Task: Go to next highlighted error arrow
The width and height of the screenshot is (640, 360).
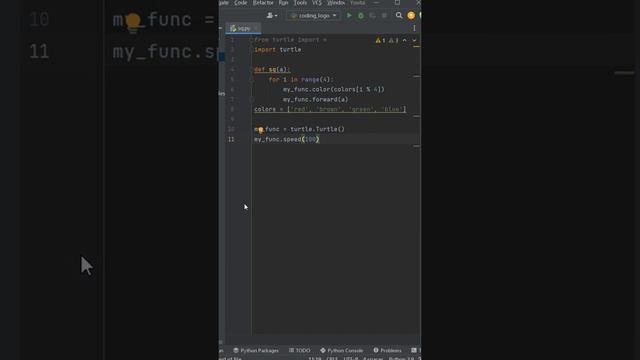Action: pos(414,40)
